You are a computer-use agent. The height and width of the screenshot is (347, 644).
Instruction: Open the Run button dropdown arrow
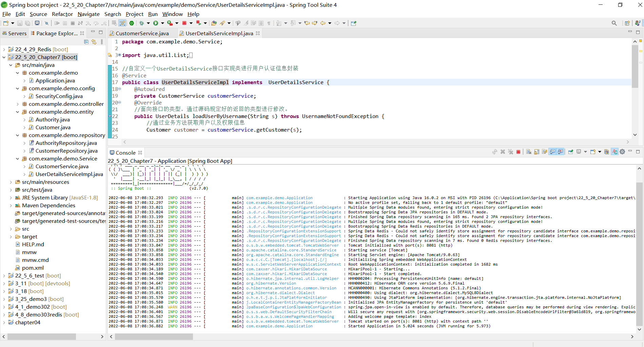(x=162, y=23)
